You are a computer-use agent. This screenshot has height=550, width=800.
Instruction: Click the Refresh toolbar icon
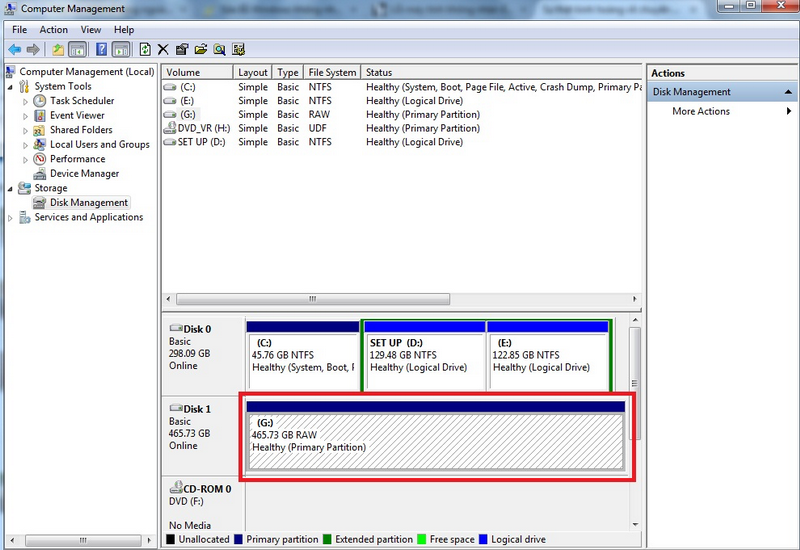145,49
